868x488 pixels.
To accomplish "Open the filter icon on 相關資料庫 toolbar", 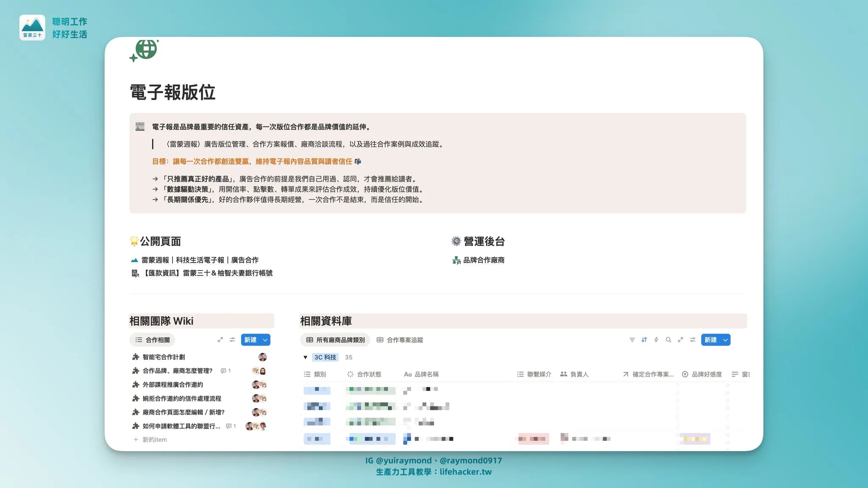I will click(x=632, y=340).
